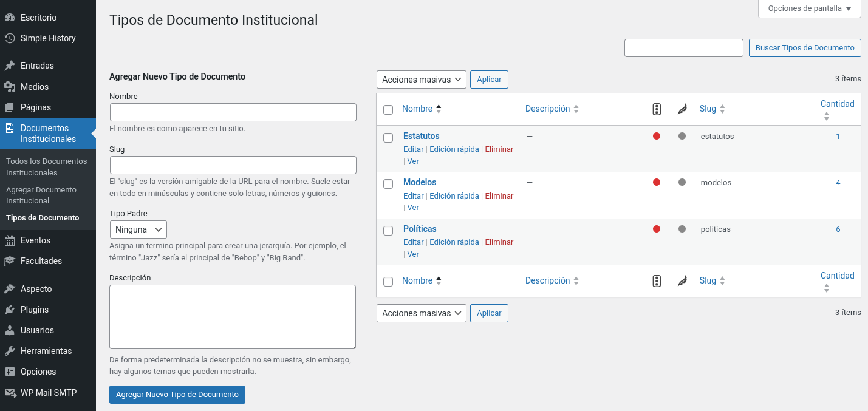Open the top Acciones masivas dropdown
The image size is (868, 411).
pyautogui.click(x=422, y=80)
